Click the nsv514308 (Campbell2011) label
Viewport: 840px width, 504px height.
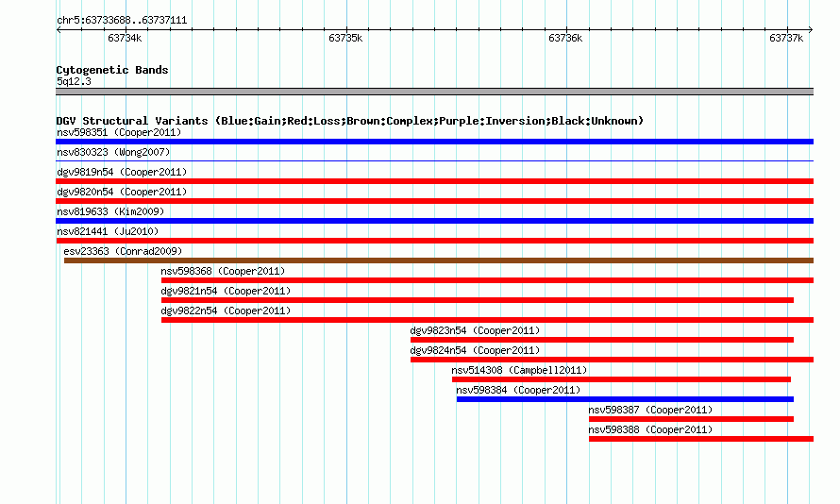pyautogui.click(x=519, y=370)
